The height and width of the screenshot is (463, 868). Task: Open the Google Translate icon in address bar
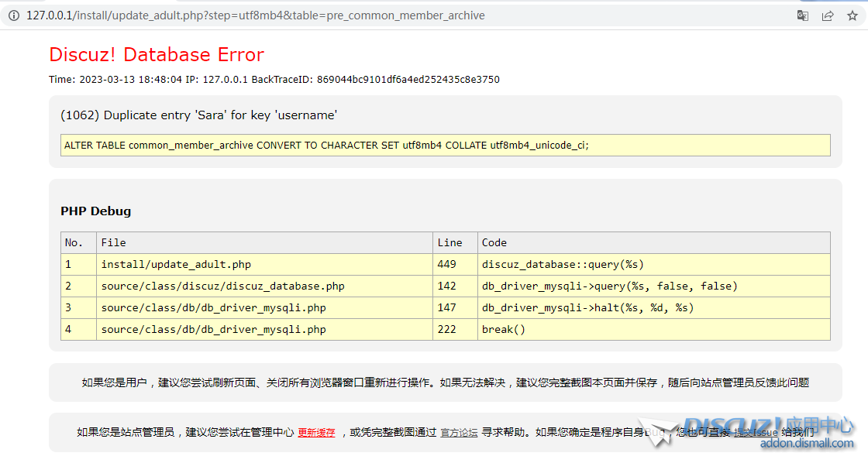pos(802,15)
